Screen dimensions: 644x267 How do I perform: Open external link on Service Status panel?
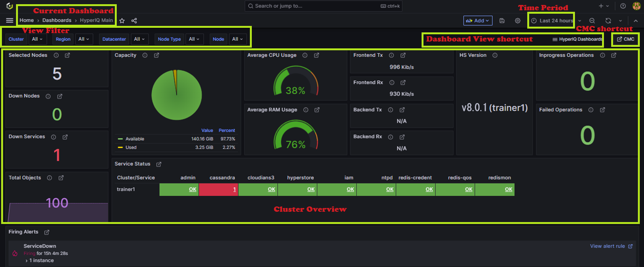(159, 164)
